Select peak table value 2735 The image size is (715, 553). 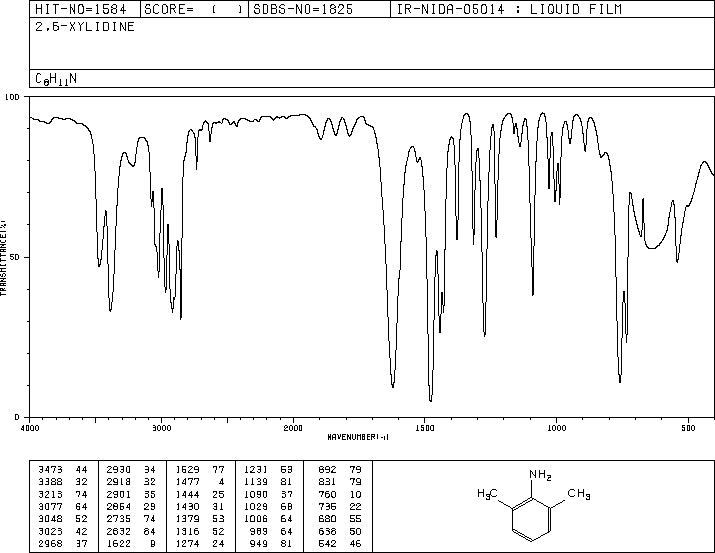click(119, 519)
